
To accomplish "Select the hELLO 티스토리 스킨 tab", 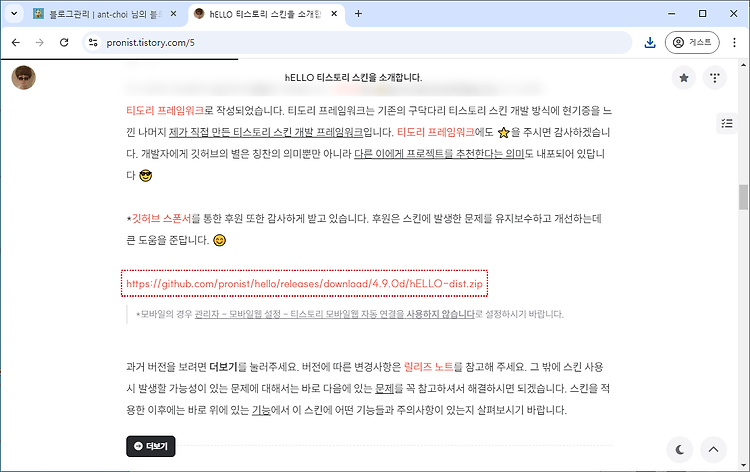I will 265,14.
